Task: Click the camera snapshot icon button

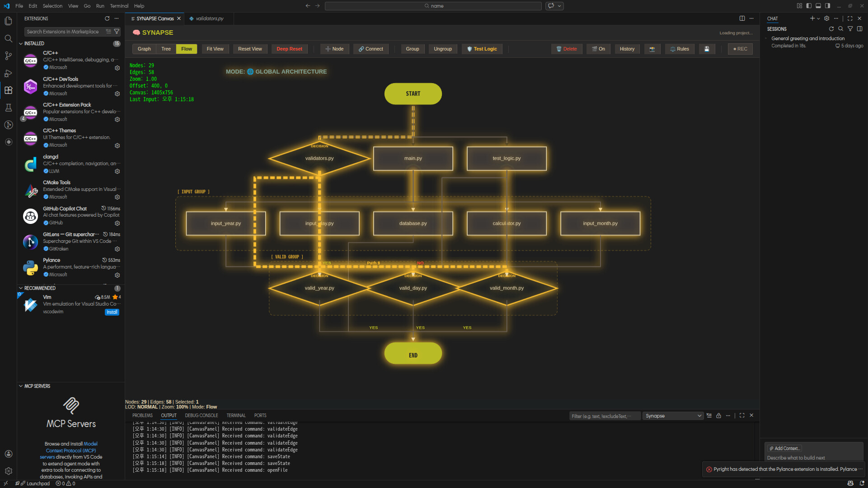Action: [652, 49]
